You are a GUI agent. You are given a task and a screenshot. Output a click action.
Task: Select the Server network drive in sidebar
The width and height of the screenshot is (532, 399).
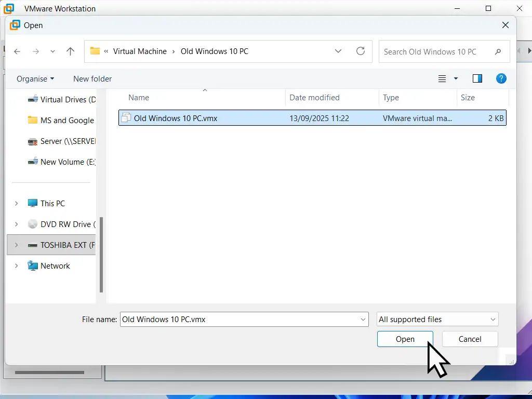click(68, 141)
